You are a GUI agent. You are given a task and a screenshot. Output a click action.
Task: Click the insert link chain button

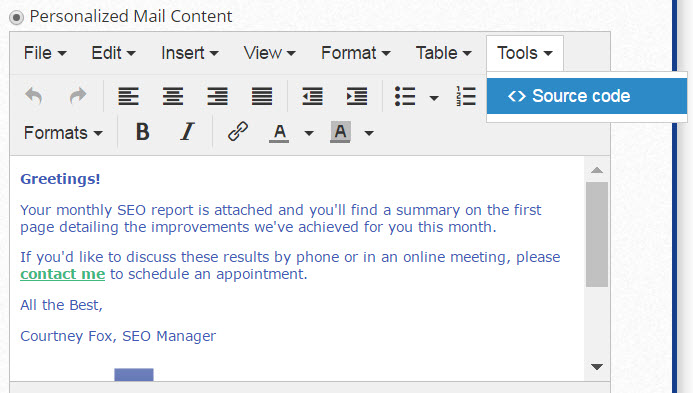(238, 132)
